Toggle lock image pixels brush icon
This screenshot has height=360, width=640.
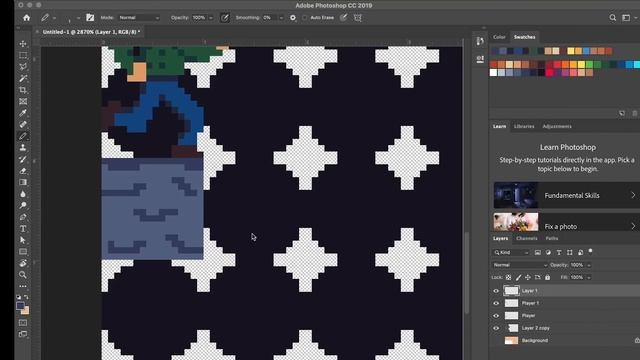(x=518, y=278)
